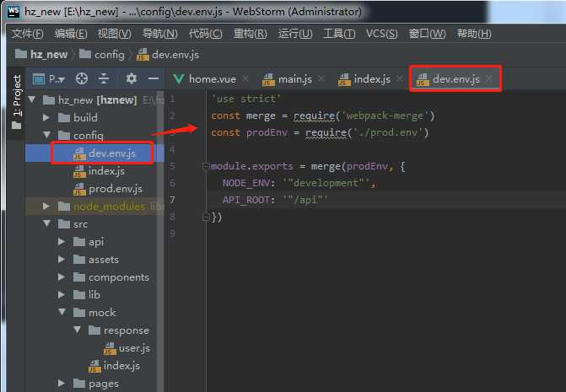Viewport: 566px width, 392px height.
Task: Close the index.js editor tab
Action: [x=400, y=78]
